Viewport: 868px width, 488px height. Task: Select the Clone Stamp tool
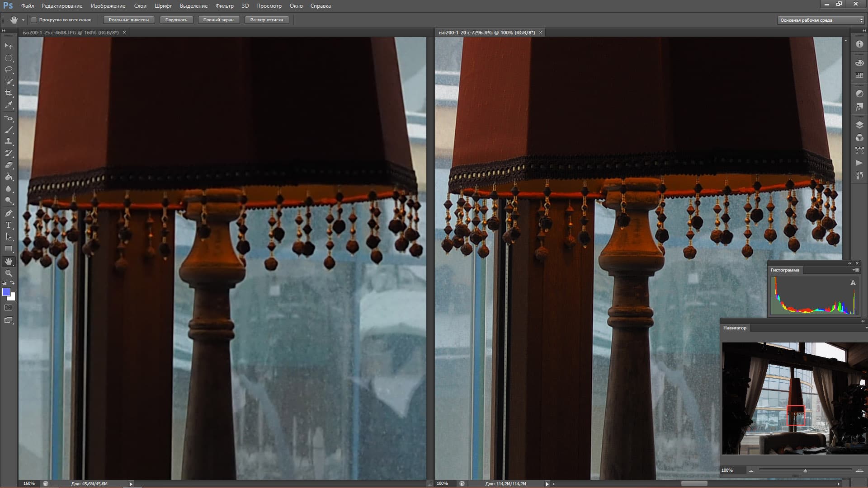coord(9,141)
